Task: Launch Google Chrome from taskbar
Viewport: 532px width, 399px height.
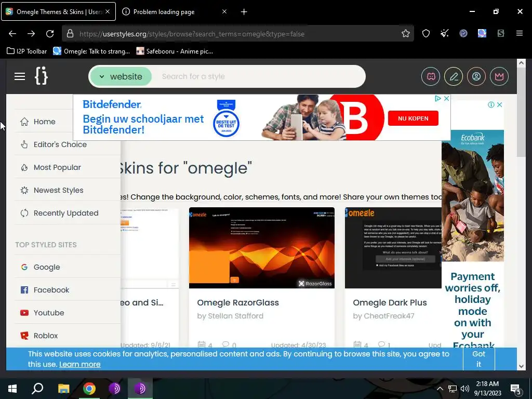Action: point(89,389)
